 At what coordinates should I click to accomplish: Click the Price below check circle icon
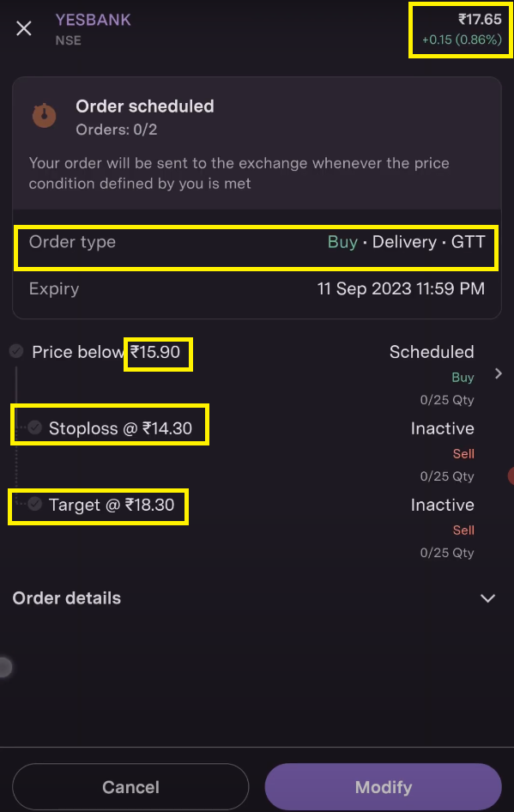pyautogui.click(x=16, y=351)
